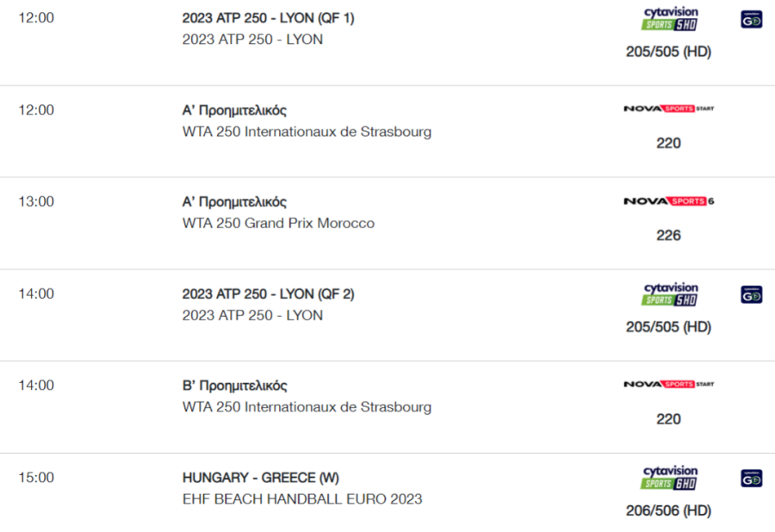Click Nova Sports Start logo in 12:00 row
This screenshot has width=775, height=532.
[x=669, y=108]
